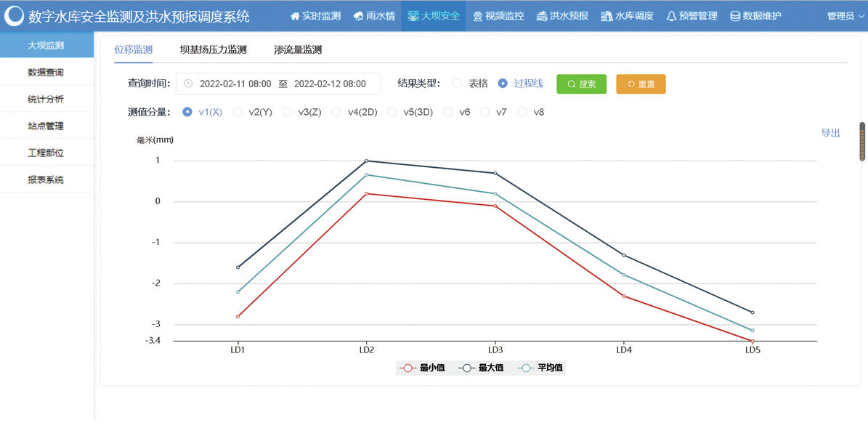This screenshot has width=868, height=436.
Task: Select the v2(Y) measurement component
Action: [237, 112]
